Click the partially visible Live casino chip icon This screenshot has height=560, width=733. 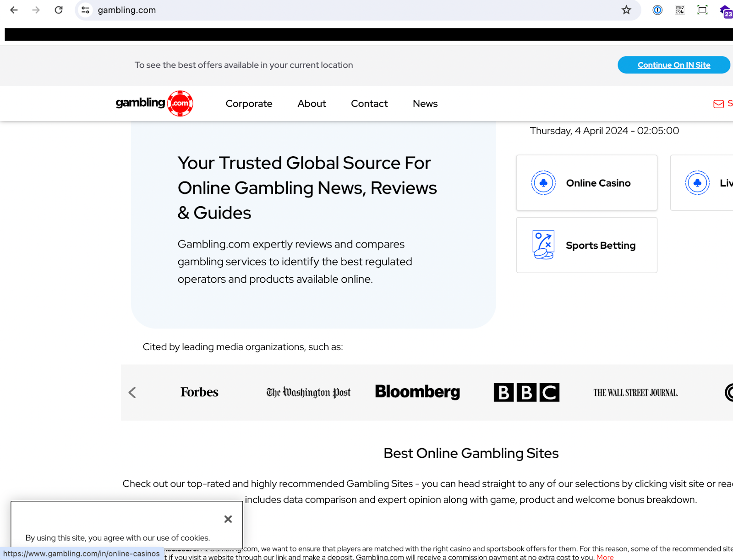[697, 183]
